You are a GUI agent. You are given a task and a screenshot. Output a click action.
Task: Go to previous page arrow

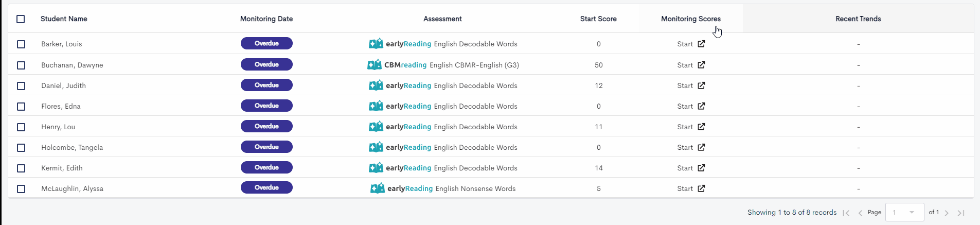[x=860, y=213]
